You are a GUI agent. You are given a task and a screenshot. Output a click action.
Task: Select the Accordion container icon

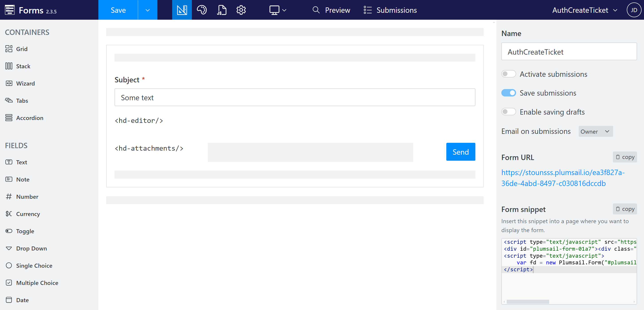9,118
